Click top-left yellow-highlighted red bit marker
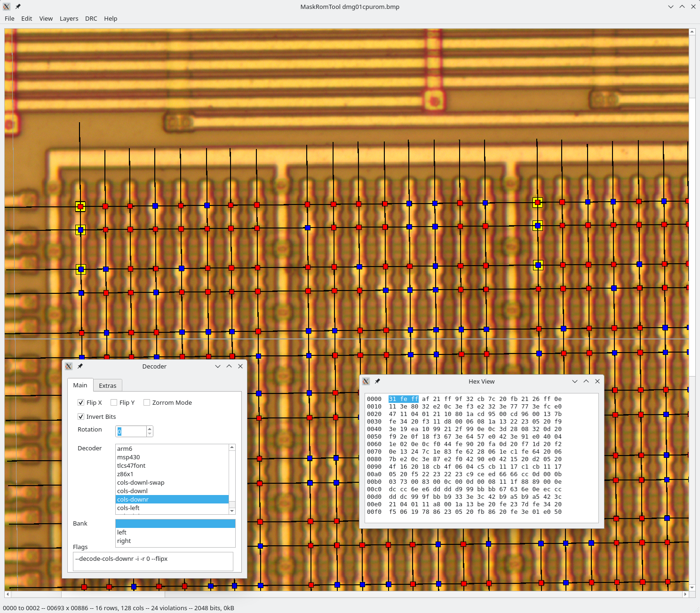Image resolution: width=700 pixels, height=613 pixels. (80, 206)
